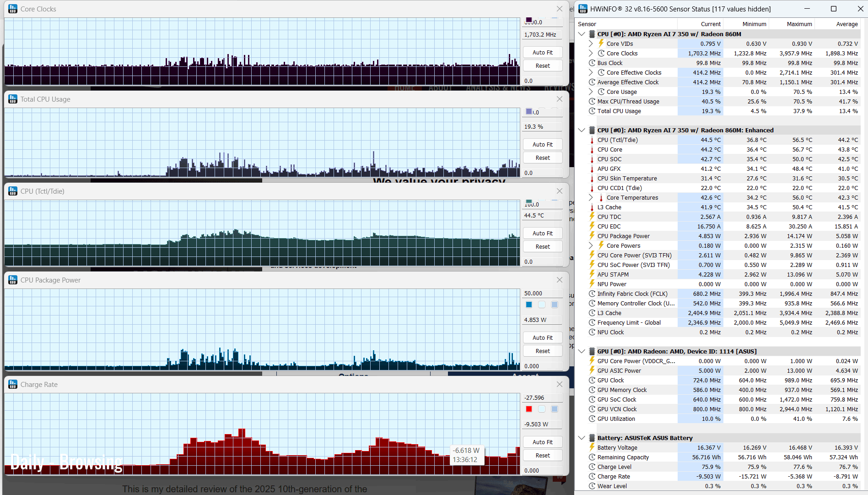The height and width of the screenshot is (495, 868).
Task: Click the lightning icon beside NPU Power
Action: click(x=592, y=284)
